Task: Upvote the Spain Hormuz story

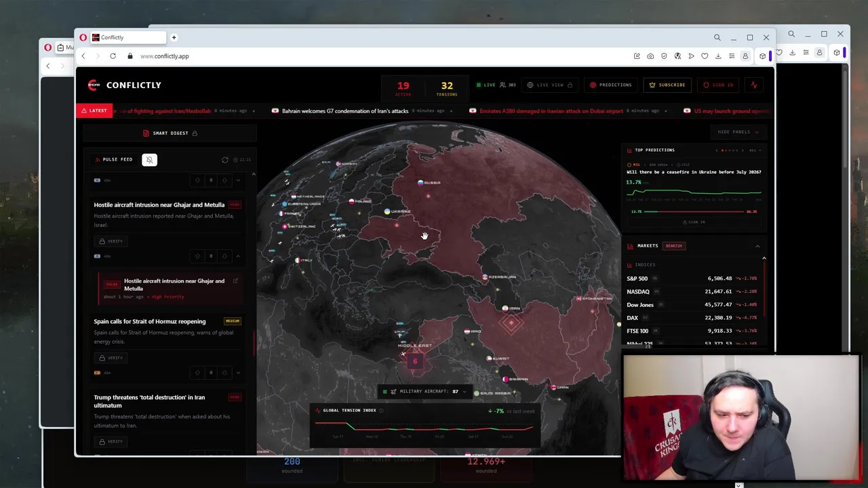Action: pos(197,373)
